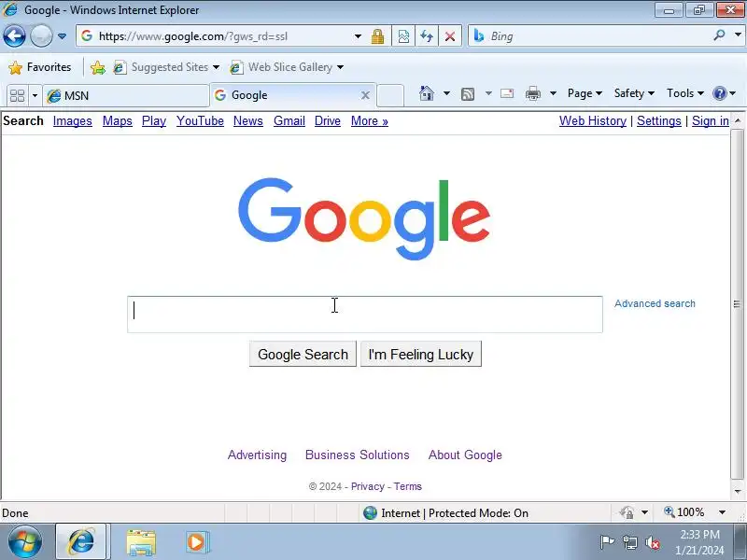Open the tab list dropdown arrow
Viewport: 747px width, 560px height.
[x=35, y=96]
